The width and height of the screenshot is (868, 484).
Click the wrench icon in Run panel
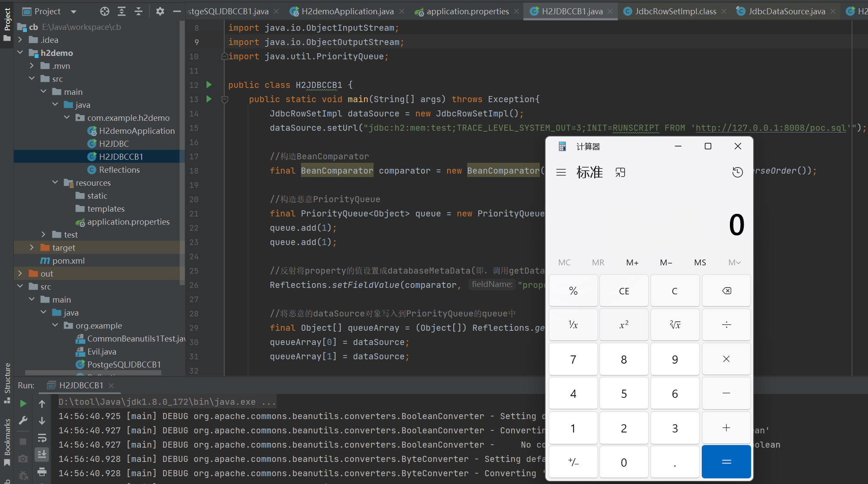tap(23, 420)
